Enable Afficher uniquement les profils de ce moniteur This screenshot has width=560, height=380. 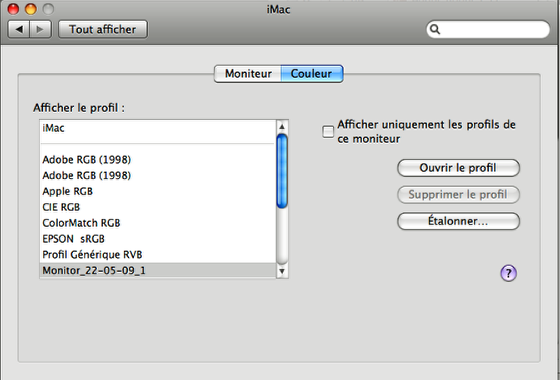pyautogui.click(x=328, y=132)
